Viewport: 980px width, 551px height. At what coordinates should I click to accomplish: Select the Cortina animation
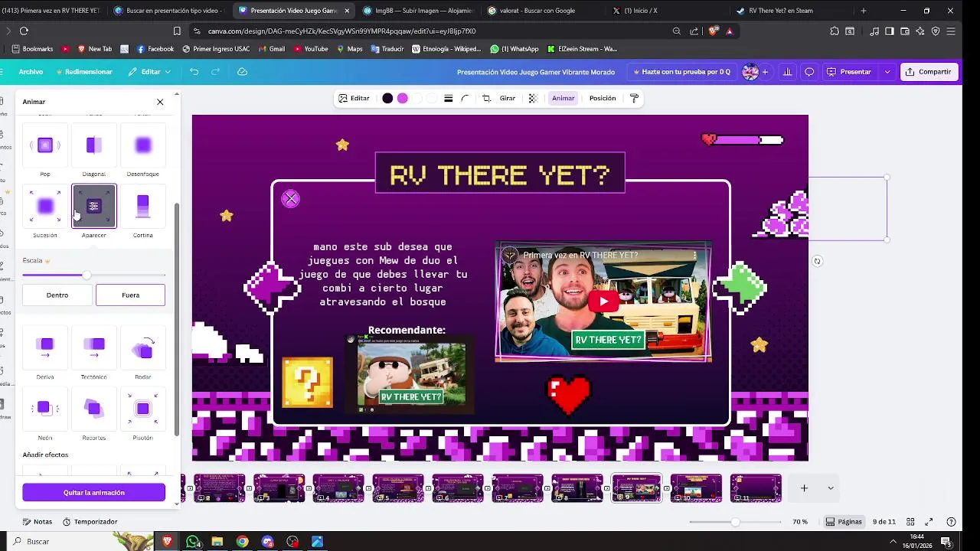[x=143, y=206]
